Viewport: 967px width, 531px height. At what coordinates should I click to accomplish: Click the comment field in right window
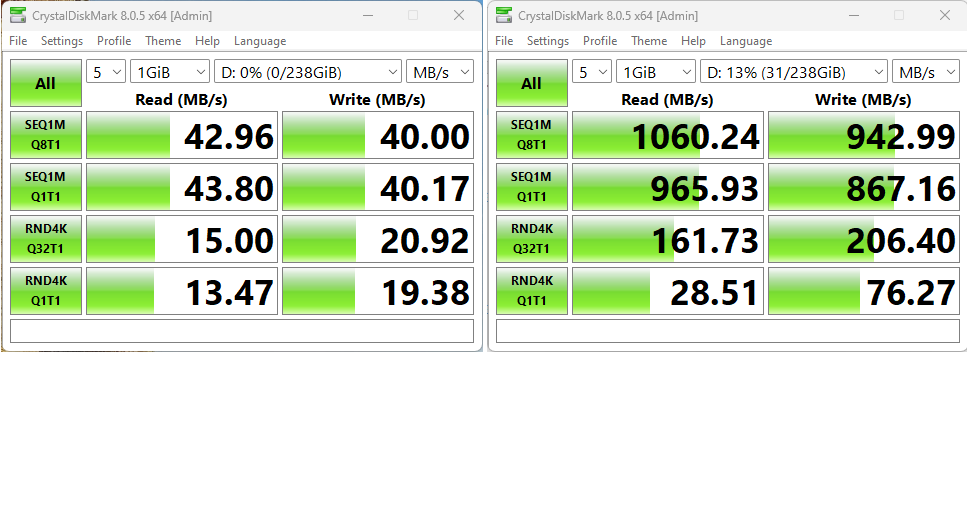coord(728,331)
